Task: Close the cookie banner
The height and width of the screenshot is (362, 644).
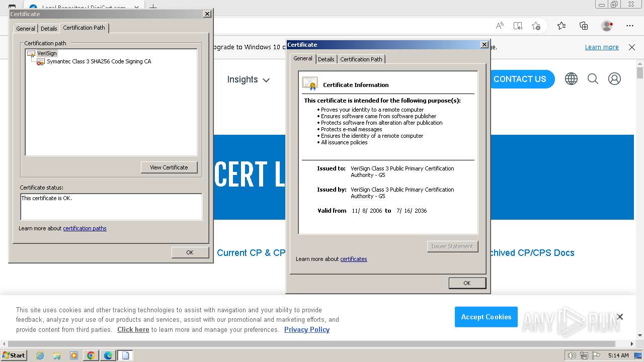Action: 620,317
